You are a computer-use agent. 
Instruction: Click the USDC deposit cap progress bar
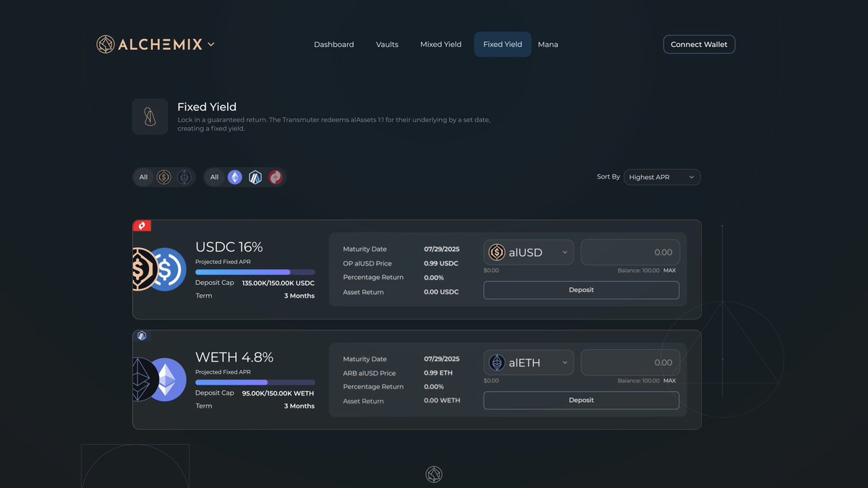(255, 272)
